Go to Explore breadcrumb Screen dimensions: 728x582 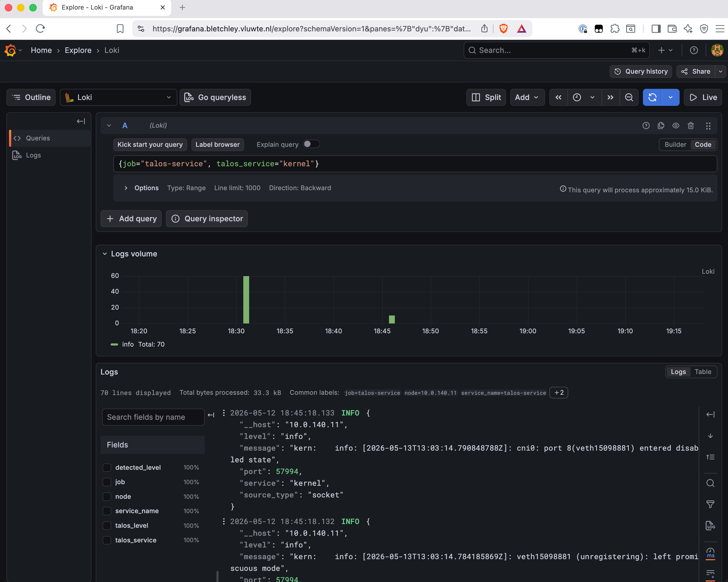tap(78, 50)
